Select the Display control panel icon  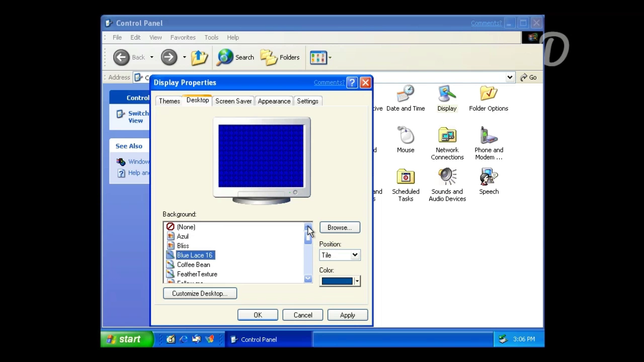447,99
